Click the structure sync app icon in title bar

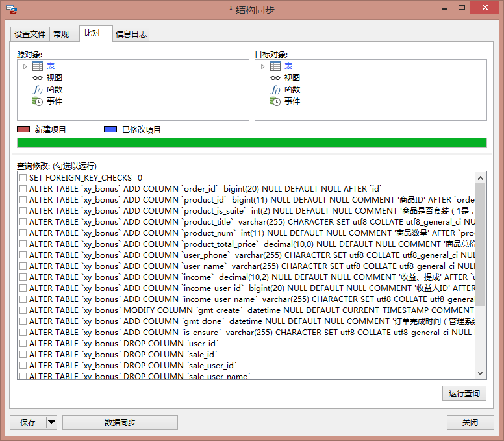(x=12, y=9)
